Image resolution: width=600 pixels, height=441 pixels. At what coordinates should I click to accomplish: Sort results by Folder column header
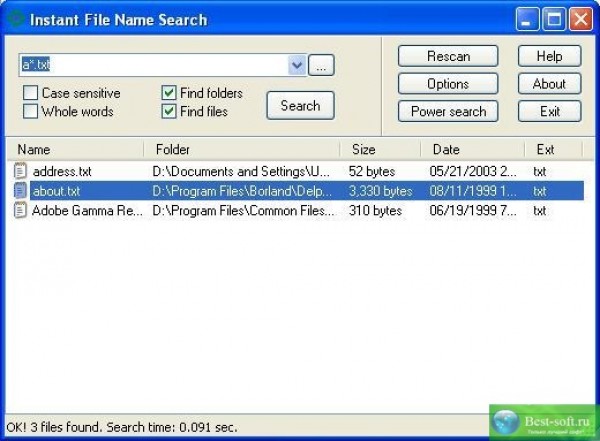click(x=242, y=149)
